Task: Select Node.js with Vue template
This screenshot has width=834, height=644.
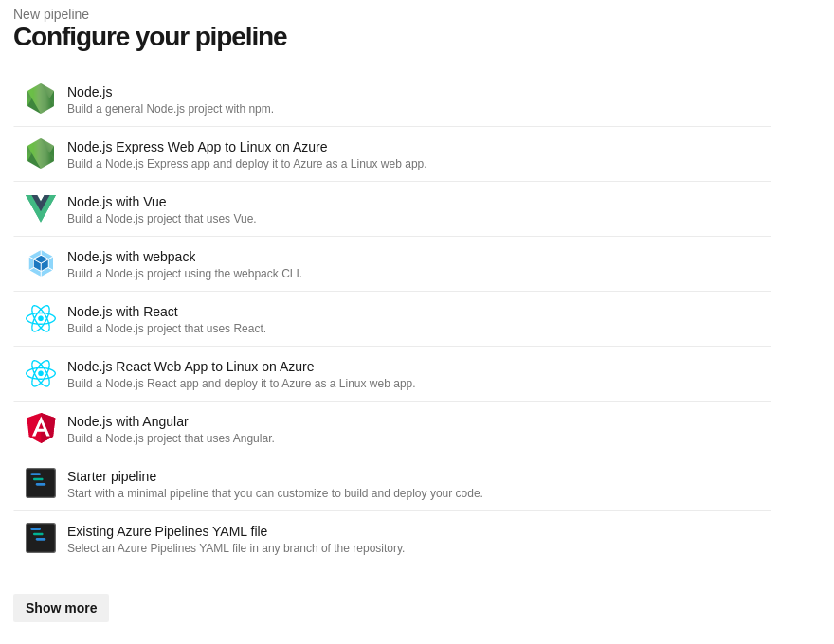Action: [x=117, y=202]
